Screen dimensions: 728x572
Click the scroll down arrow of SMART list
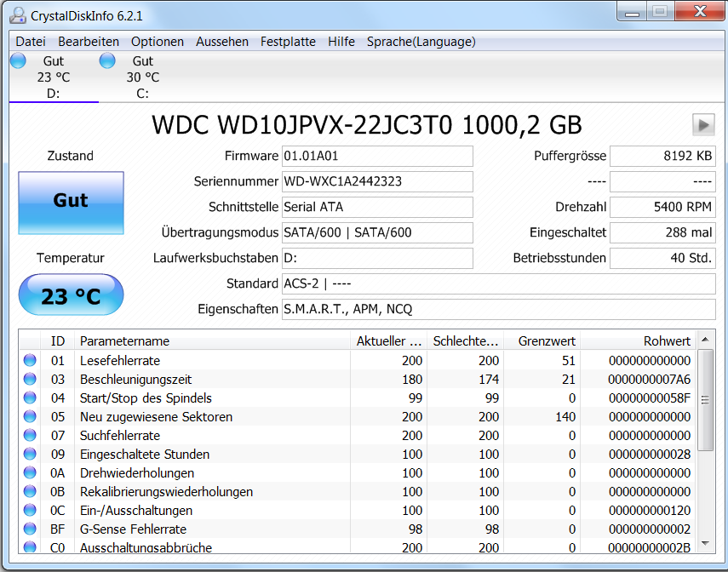pyautogui.click(x=705, y=543)
